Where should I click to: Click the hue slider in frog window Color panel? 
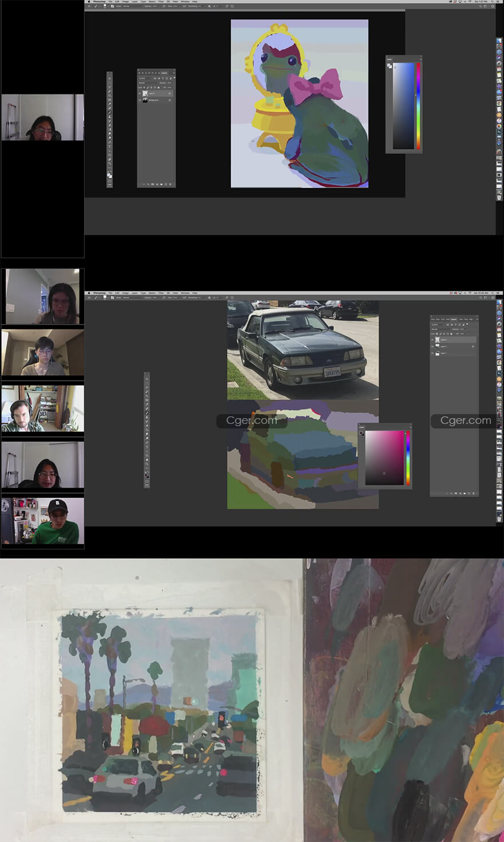(x=418, y=105)
